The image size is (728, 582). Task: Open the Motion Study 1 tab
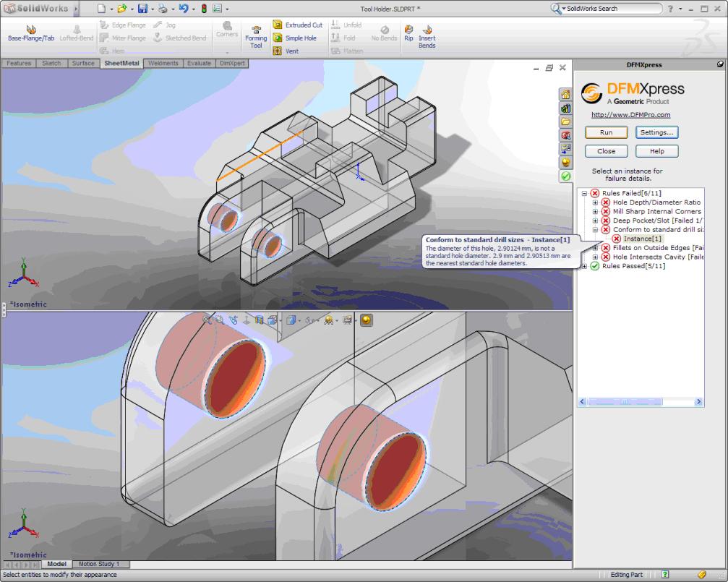99,564
